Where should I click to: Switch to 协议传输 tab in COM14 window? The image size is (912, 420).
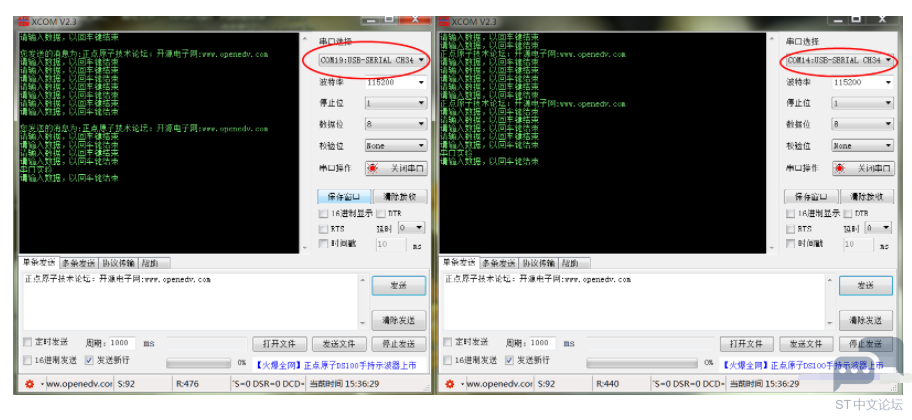click(539, 263)
